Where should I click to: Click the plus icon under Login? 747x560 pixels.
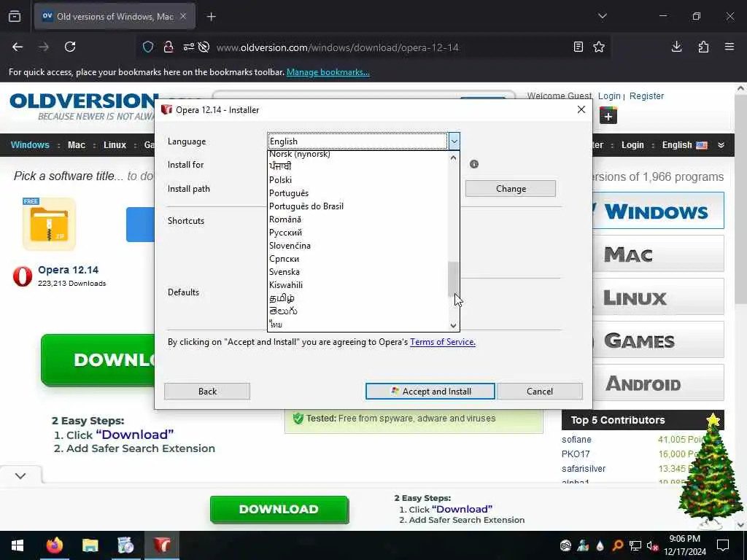pos(608,116)
